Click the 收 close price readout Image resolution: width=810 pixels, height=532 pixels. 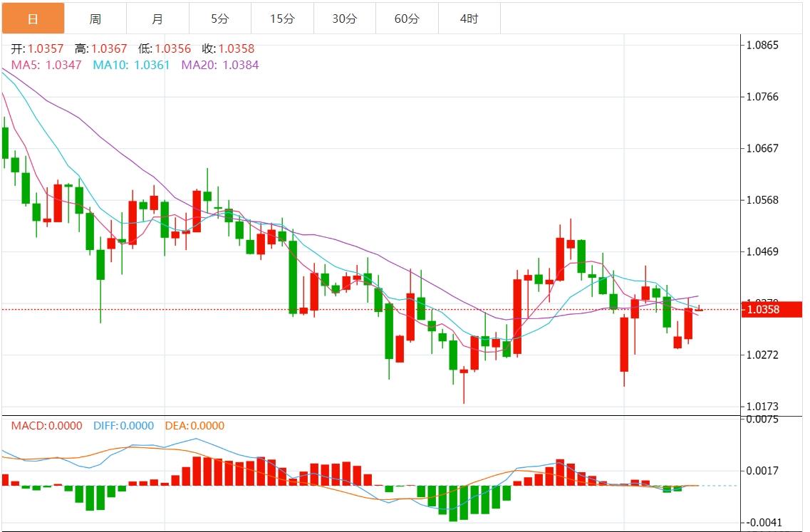[x=228, y=49]
